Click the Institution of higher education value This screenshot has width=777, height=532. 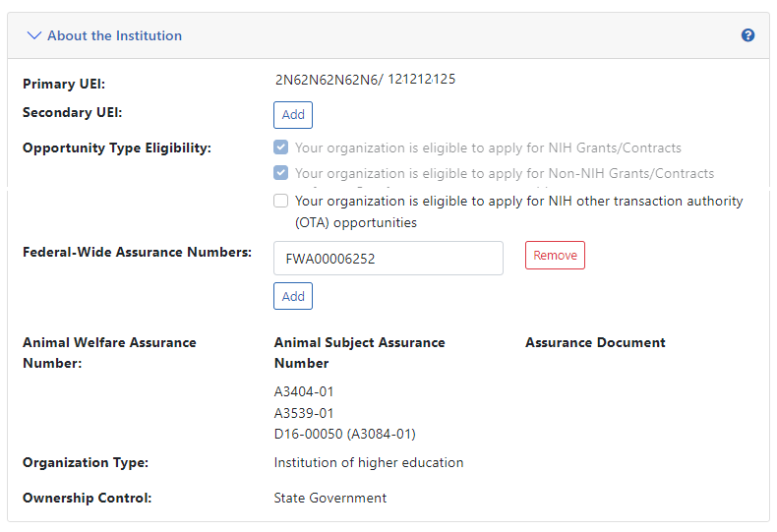(x=368, y=462)
